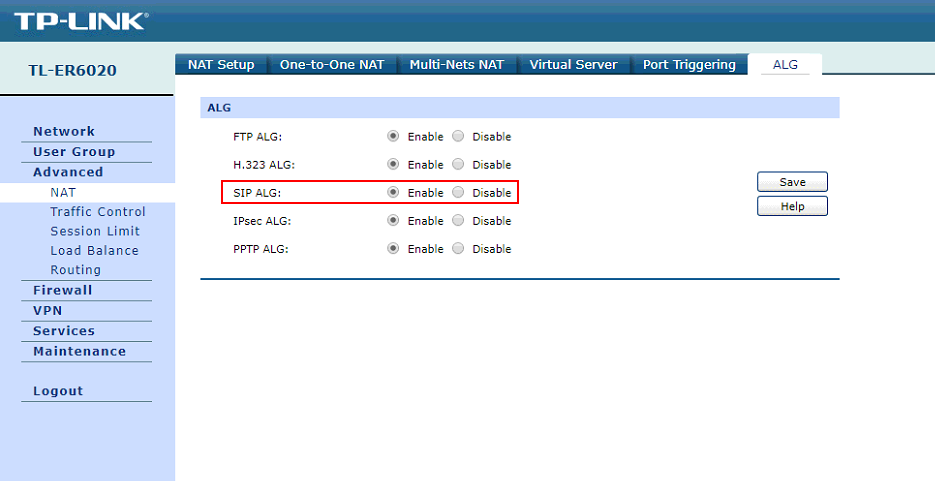This screenshot has width=935, height=481.
Task: Open the Virtual Server tab
Action: 573,65
